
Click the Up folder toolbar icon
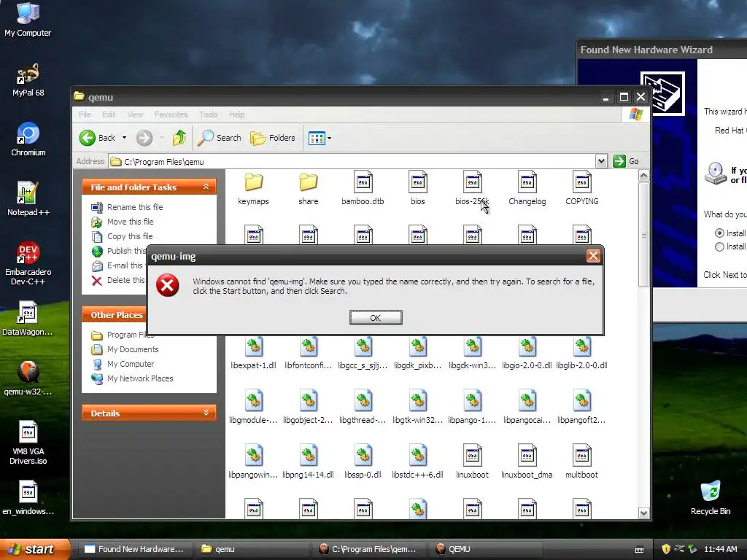(x=179, y=138)
